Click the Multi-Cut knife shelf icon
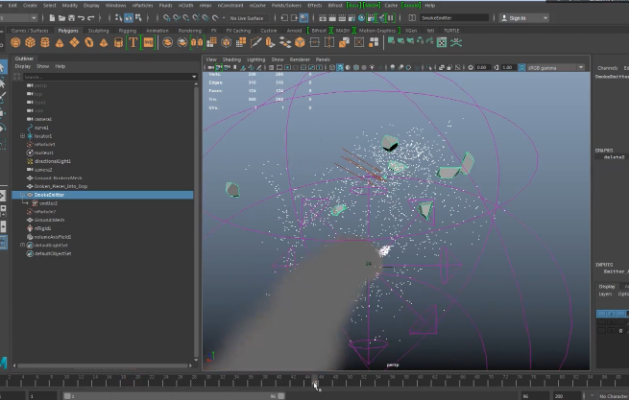Image resolution: width=629 pixels, height=400 pixels. 255,42
